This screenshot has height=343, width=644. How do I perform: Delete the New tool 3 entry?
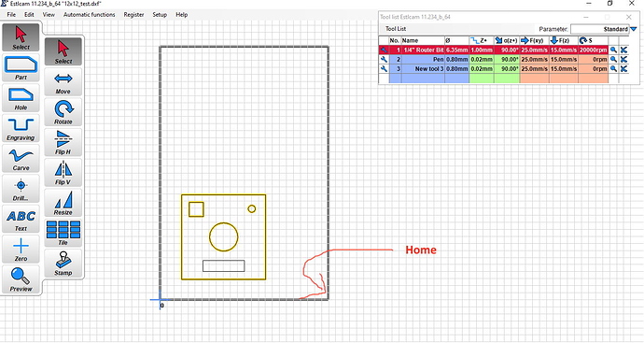coord(623,68)
